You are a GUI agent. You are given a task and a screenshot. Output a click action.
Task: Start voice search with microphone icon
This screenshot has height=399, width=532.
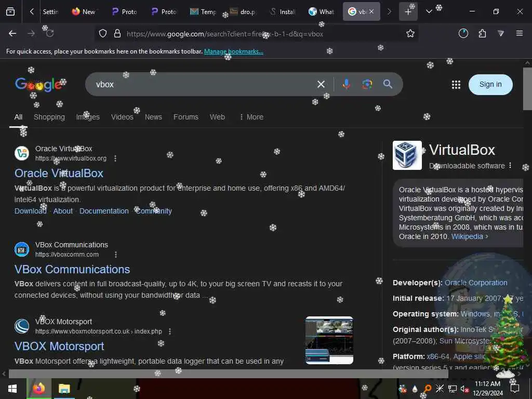347,84
